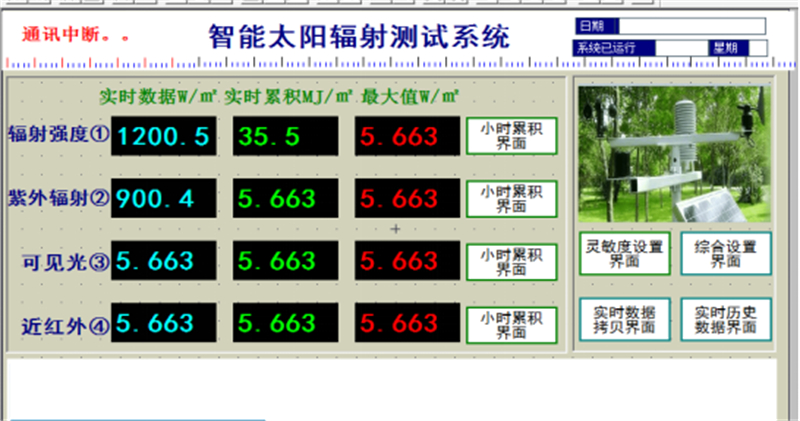Click the 可见光③ row label
The height and width of the screenshot is (421, 800).
pos(66,262)
